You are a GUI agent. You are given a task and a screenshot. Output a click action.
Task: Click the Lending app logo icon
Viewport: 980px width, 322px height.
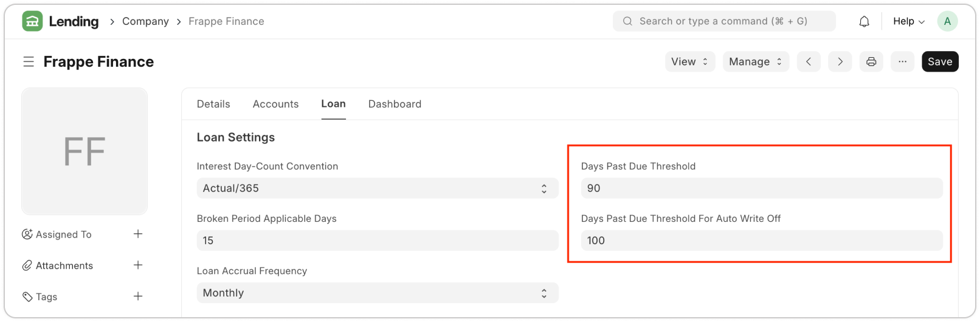32,21
